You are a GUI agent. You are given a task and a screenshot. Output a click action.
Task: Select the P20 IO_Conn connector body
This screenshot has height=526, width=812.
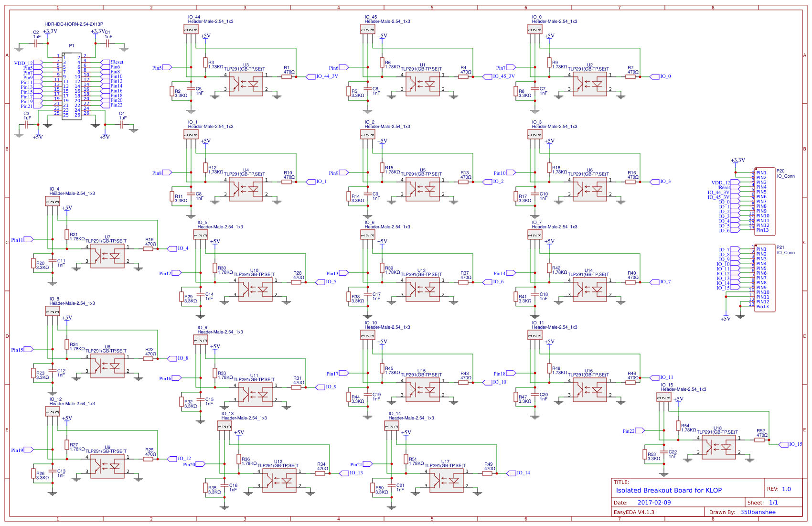(765, 201)
